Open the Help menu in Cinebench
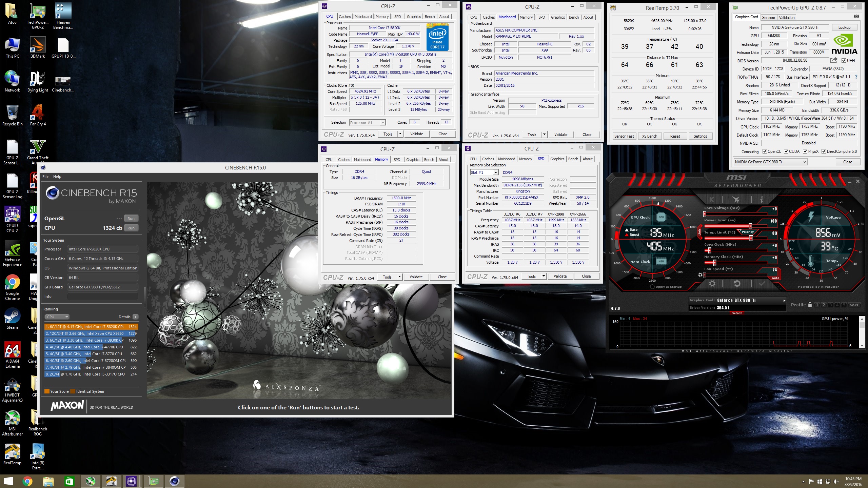 click(57, 177)
